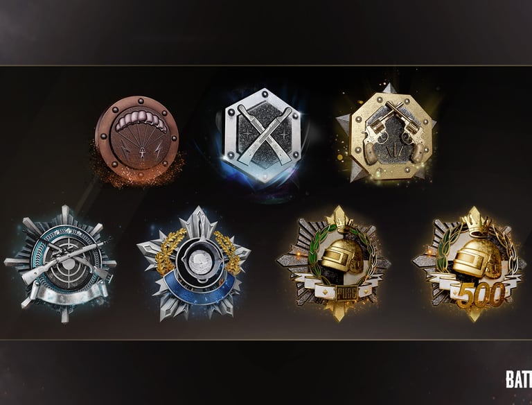532x405 pixels.
Task: Pick the gold helmet medal labeled 500
Action: 469,264
